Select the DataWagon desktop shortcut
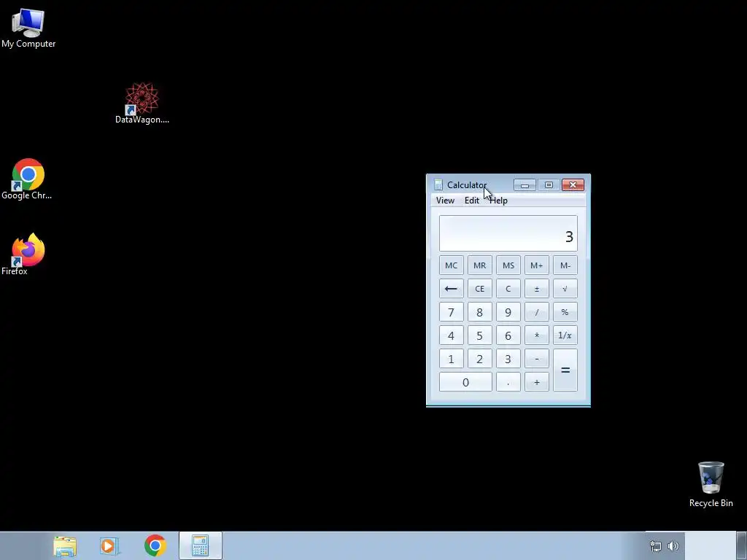Screen dimensions: 747x560 click(x=142, y=104)
